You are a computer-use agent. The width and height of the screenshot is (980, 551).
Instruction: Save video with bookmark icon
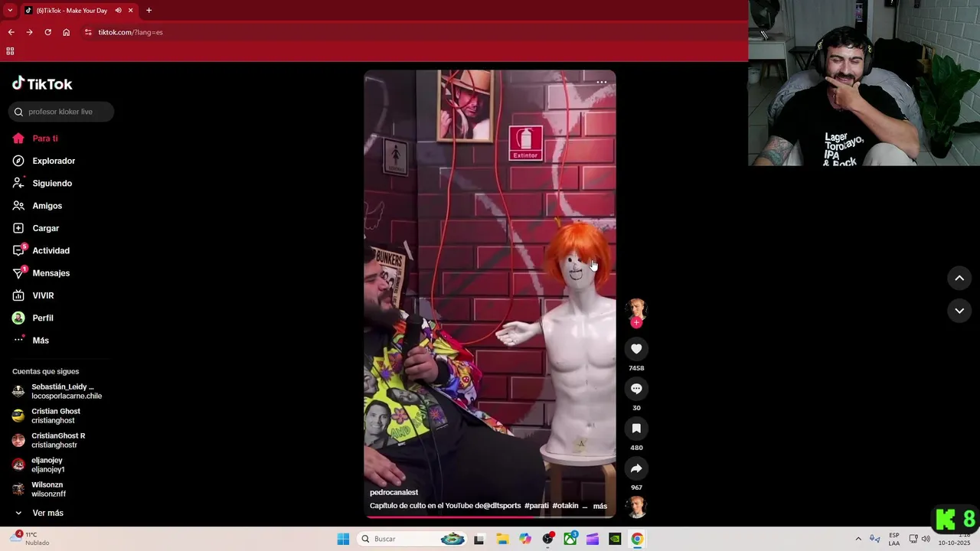[636, 429]
